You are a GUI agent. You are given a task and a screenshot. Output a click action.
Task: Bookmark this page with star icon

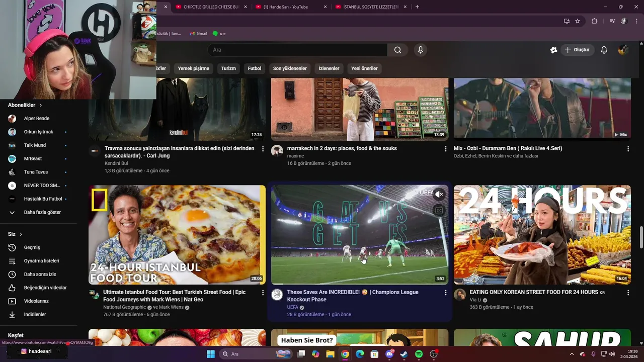point(578,21)
